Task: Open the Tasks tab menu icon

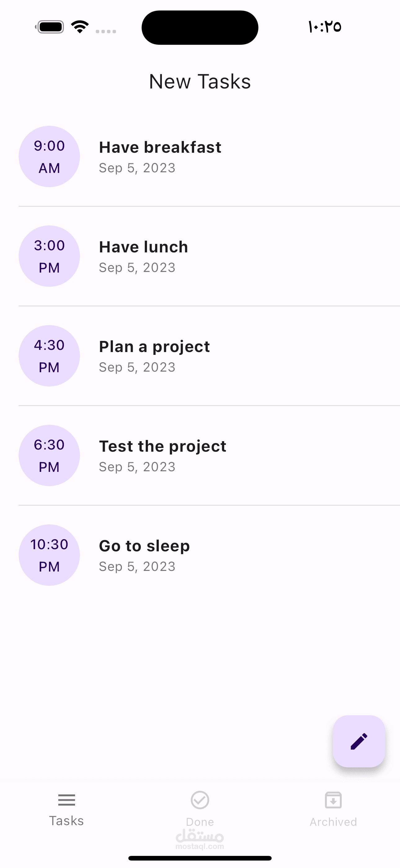Action: pyautogui.click(x=67, y=800)
